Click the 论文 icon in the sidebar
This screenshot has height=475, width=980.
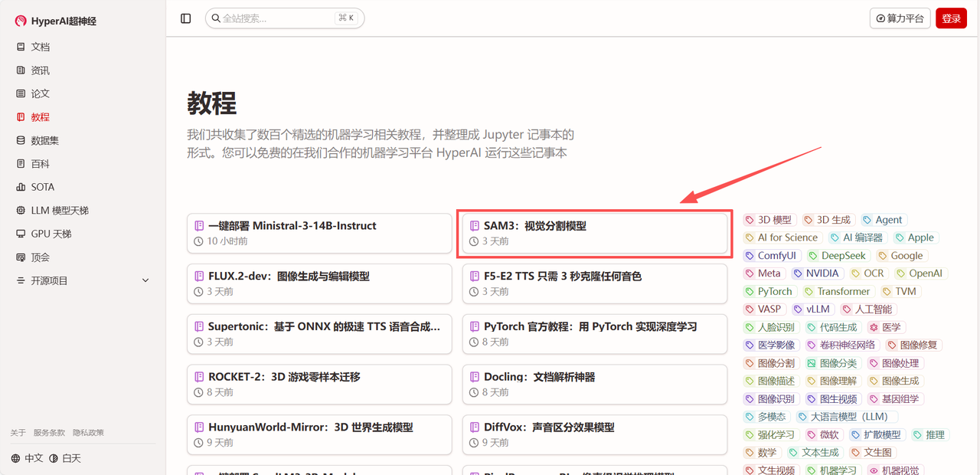21,93
